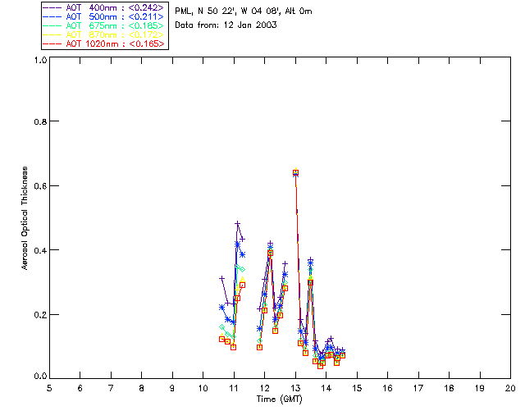This screenshot has width=525, height=420.
Task: Click the x-axis tick label 12
Action: coord(264,388)
